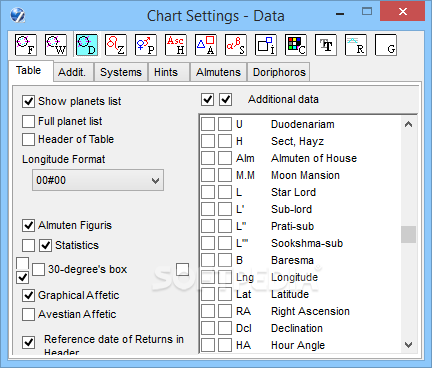Go to the Almutens tab

pyautogui.click(x=218, y=72)
